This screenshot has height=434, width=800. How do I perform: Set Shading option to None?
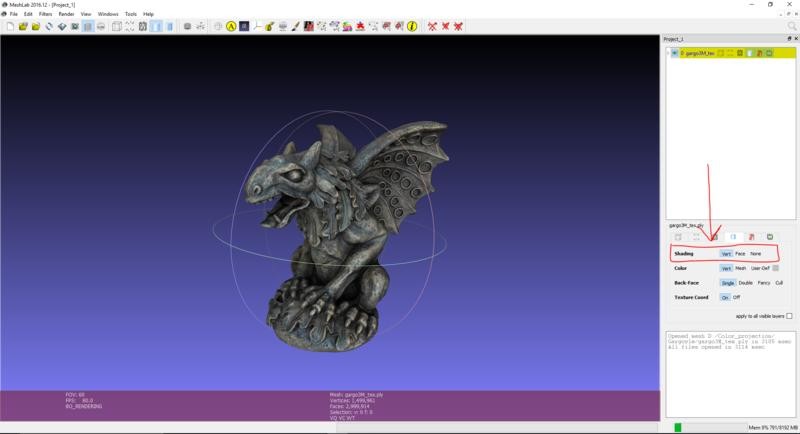click(755, 254)
